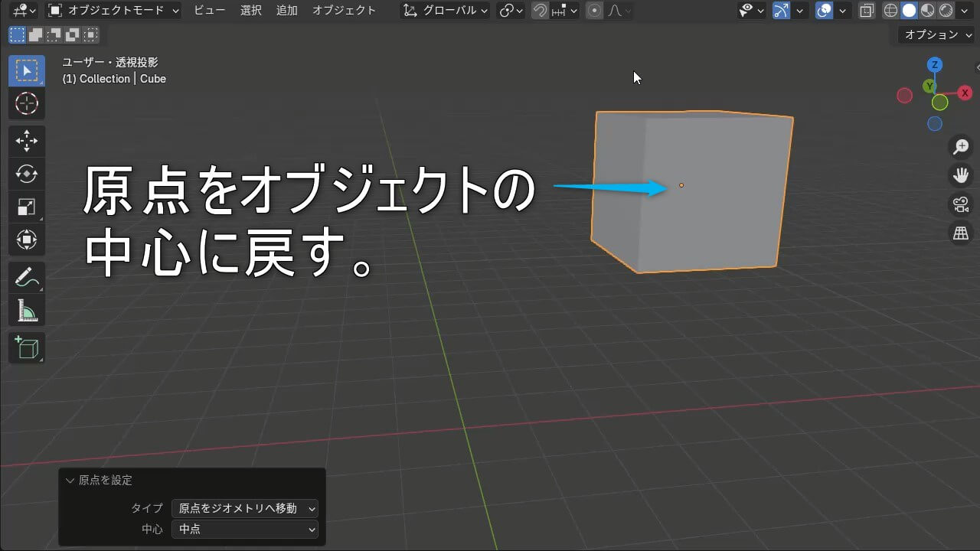Image resolution: width=980 pixels, height=551 pixels.
Task: Open the Object Mode (オブジェクトモード) dropdown
Action: click(113, 11)
